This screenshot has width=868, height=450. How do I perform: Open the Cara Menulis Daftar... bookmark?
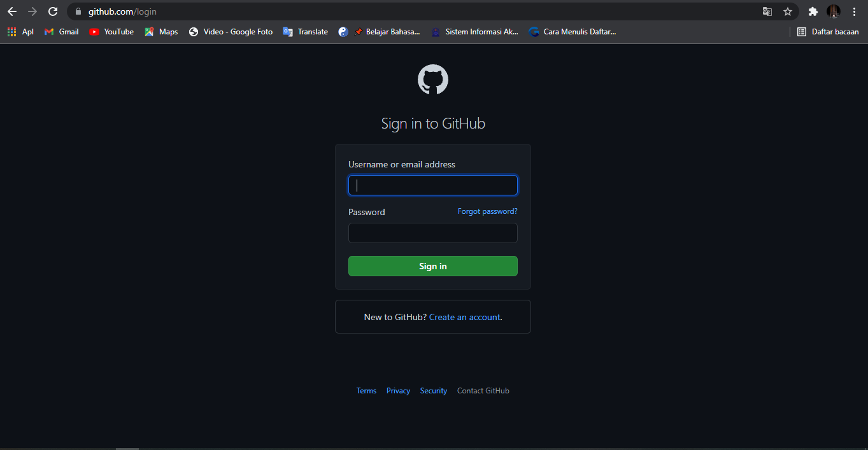pyautogui.click(x=573, y=32)
